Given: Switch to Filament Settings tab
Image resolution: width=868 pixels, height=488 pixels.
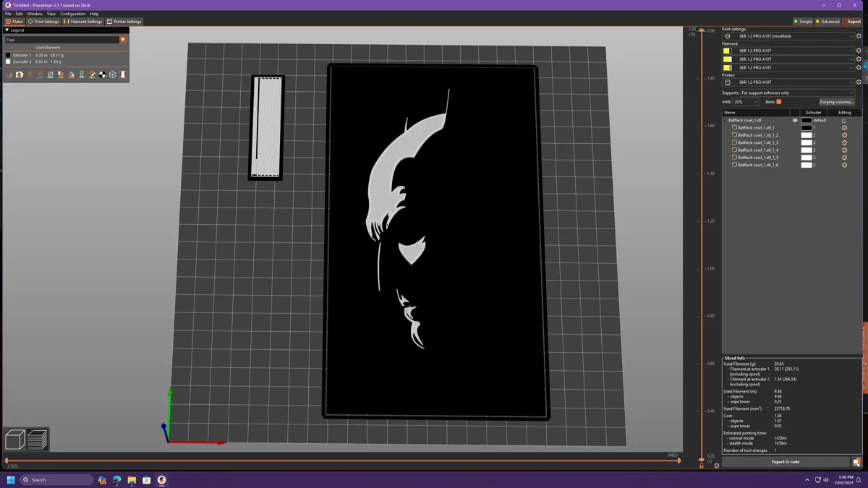Looking at the screenshot, I should click(83, 22).
